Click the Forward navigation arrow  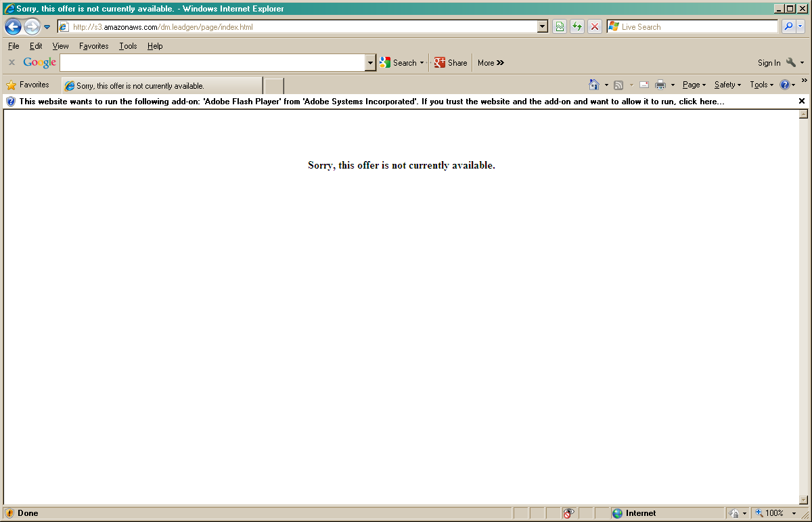32,27
